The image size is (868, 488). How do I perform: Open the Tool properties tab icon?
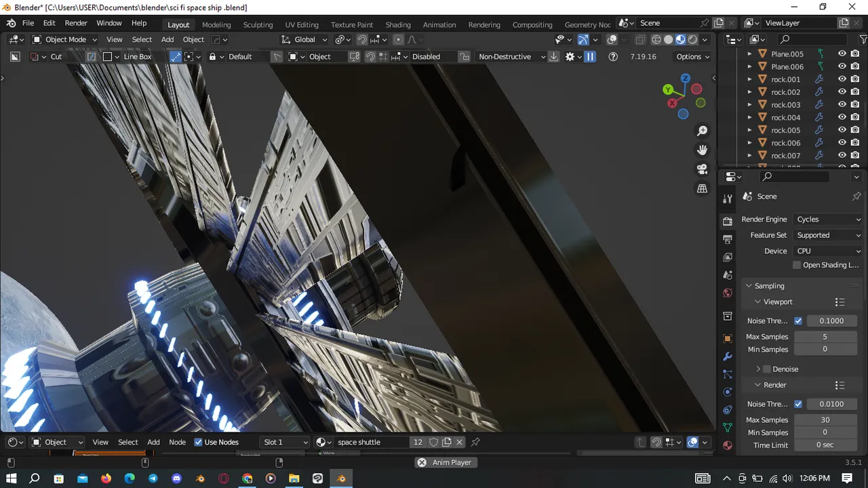tap(728, 199)
